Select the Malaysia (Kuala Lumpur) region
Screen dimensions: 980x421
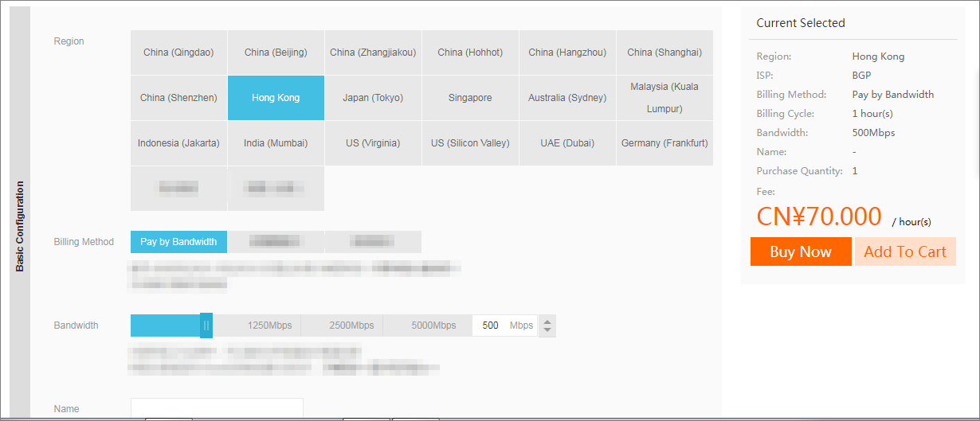664,98
